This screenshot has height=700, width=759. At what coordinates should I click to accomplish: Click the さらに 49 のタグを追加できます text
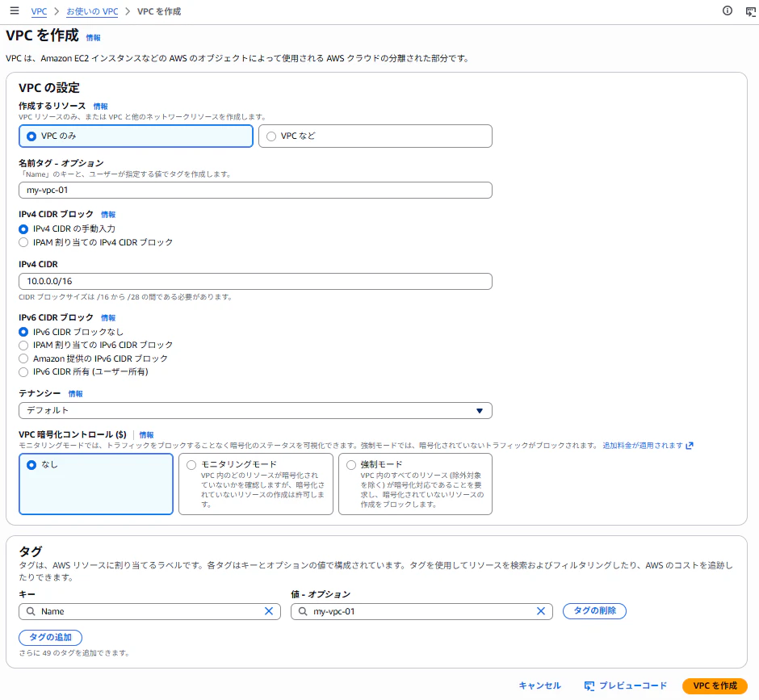[x=74, y=653]
